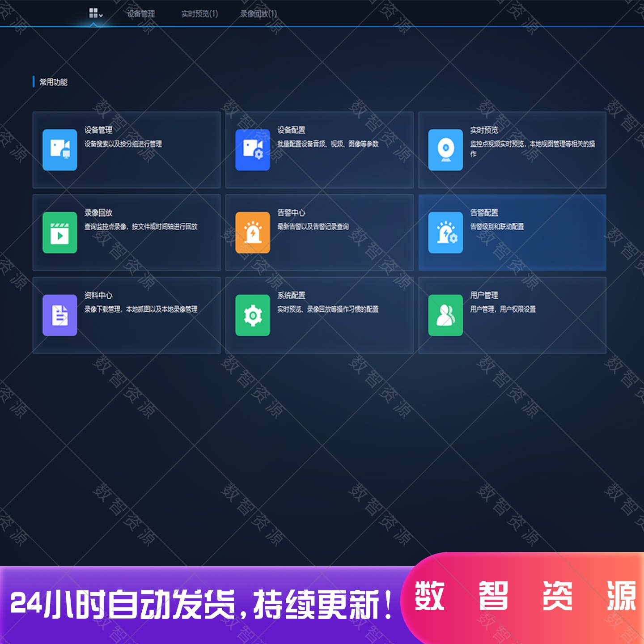Open the 设备管理 card title
644x644 pixels.
(98, 130)
